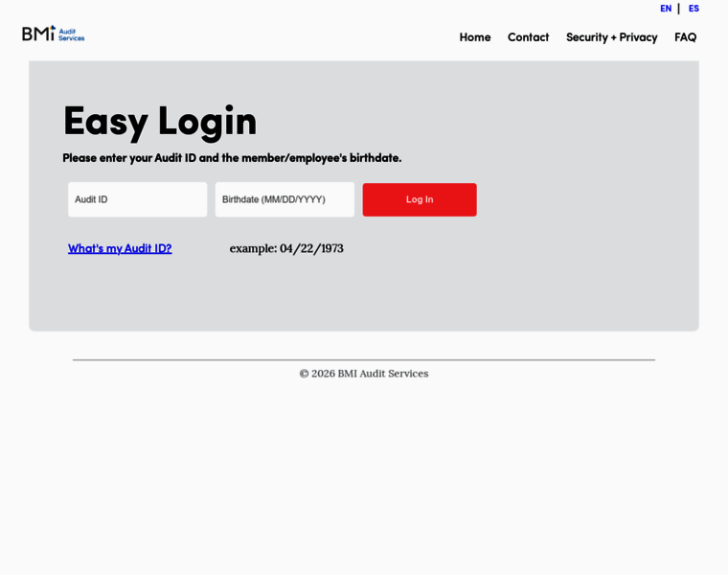The image size is (728, 575).
Task: Click the "Please enter your Audit ID" instruction
Action: [x=232, y=158]
